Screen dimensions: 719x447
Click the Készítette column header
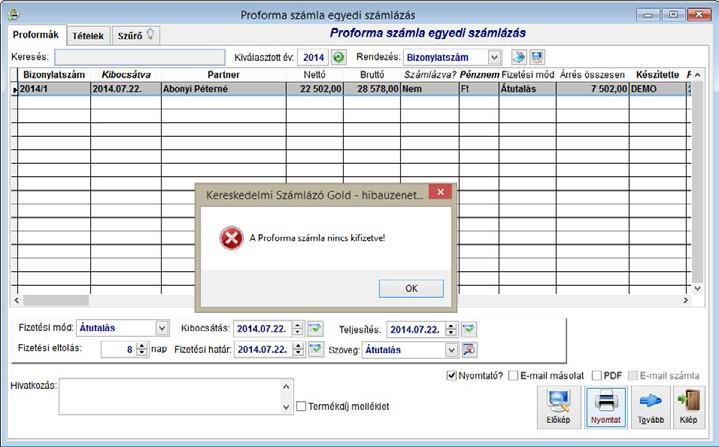658,75
